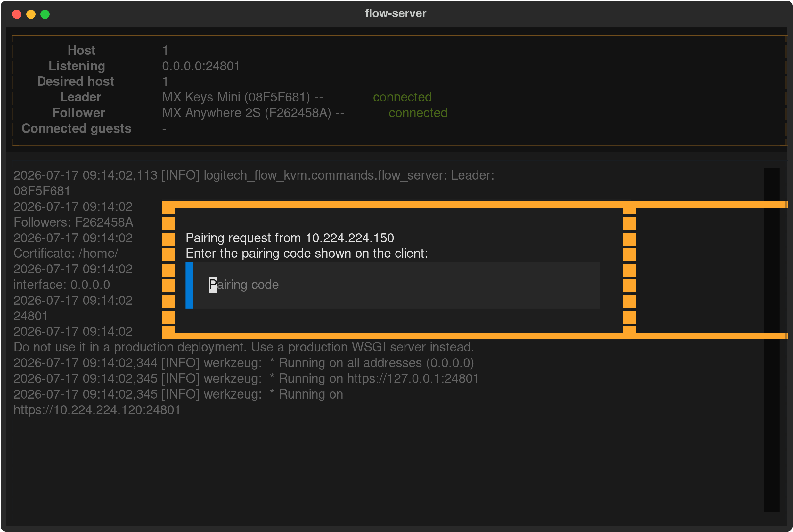Select the Listening address 0.0.0.0:24801
Image resolution: width=793 pixels, height=532 pixels.
(201, 66)
